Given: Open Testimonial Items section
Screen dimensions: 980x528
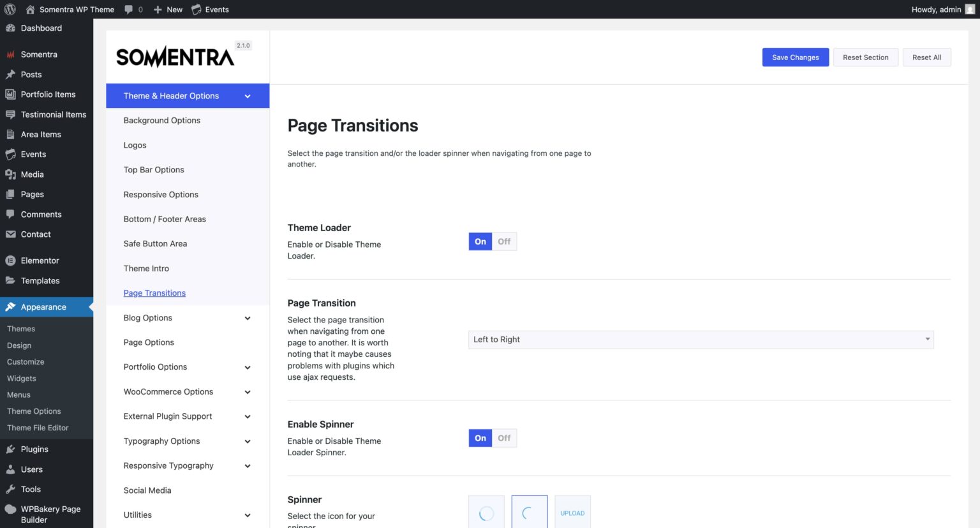Looking at the screenshot, I should tap(54, 114).
